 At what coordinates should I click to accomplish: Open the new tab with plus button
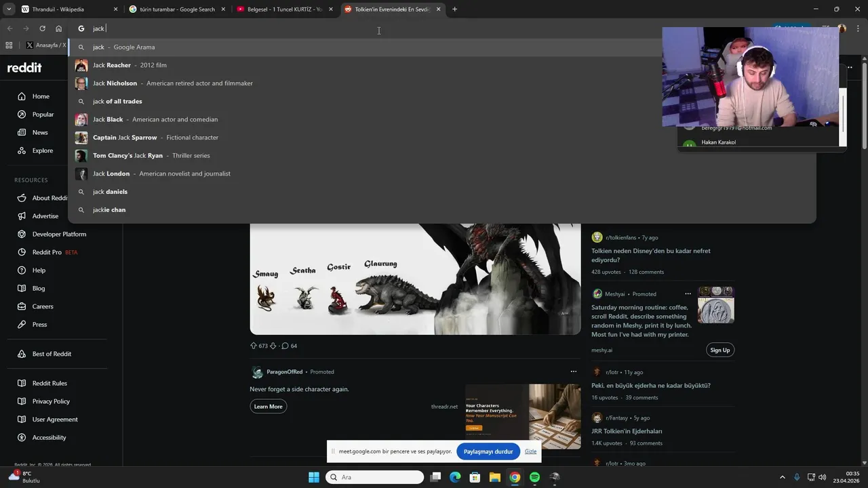(454, 9)
